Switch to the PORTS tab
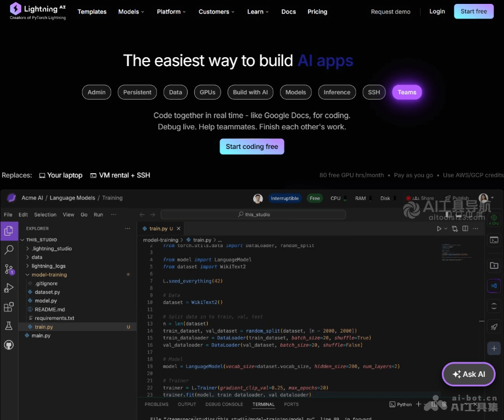 [291, 404]
